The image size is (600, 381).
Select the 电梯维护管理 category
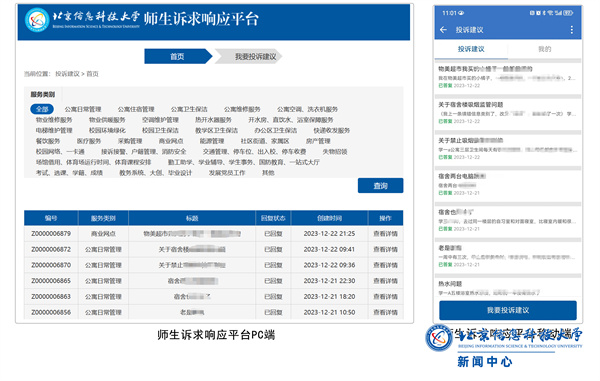pos(54,130)
